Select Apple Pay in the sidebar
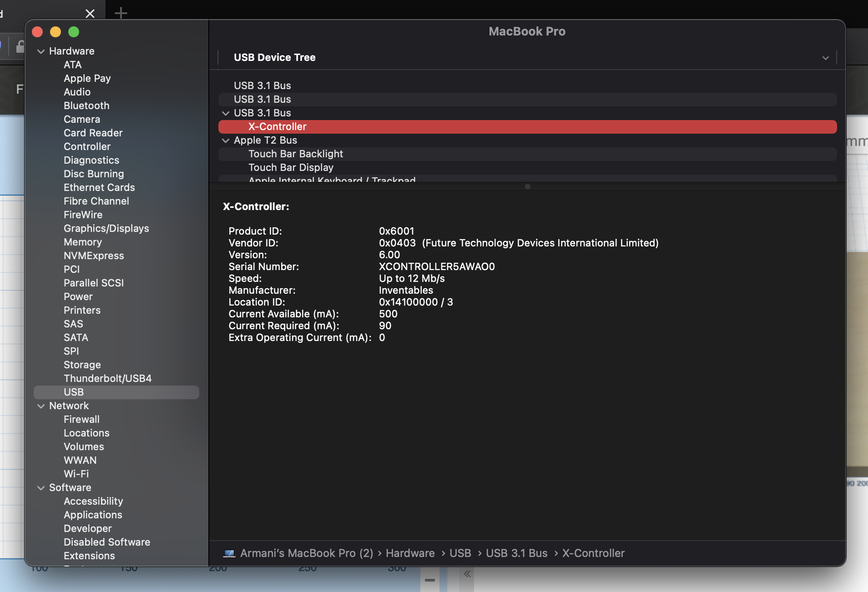This screenshot has height=592, width=868. [x=87, y=79]
